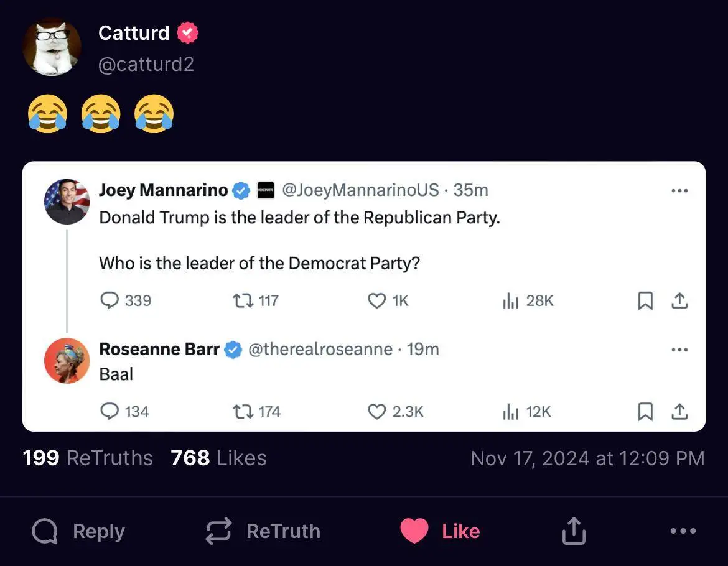The image size is (728, 566).
Task: Click the heart icon showing 1K
Action: [377, 301]
